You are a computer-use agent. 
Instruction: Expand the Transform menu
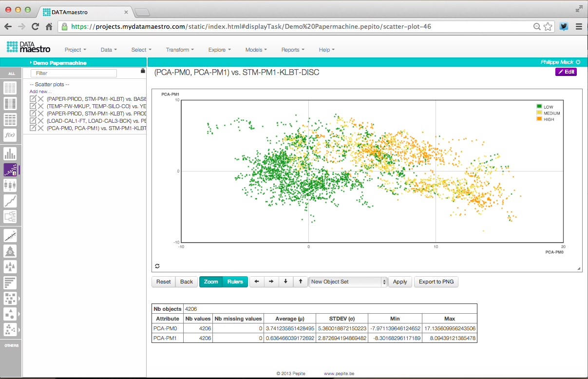[x=180, y=50]
